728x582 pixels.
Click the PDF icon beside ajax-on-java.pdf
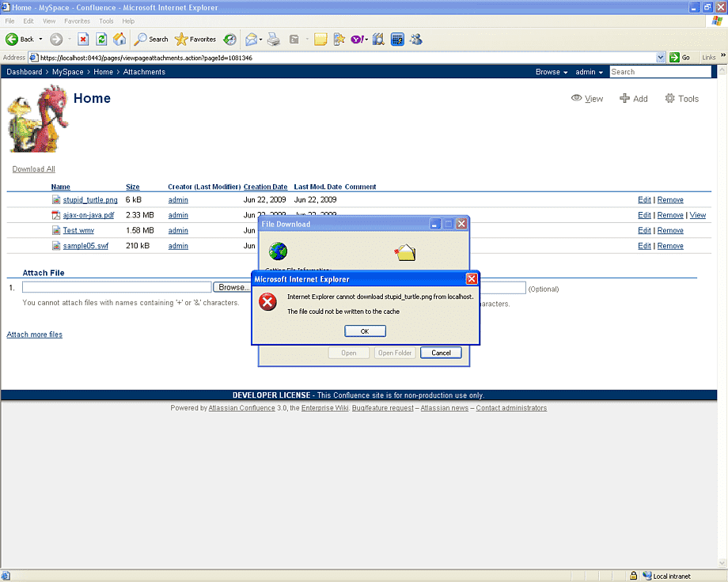[56, 215]
